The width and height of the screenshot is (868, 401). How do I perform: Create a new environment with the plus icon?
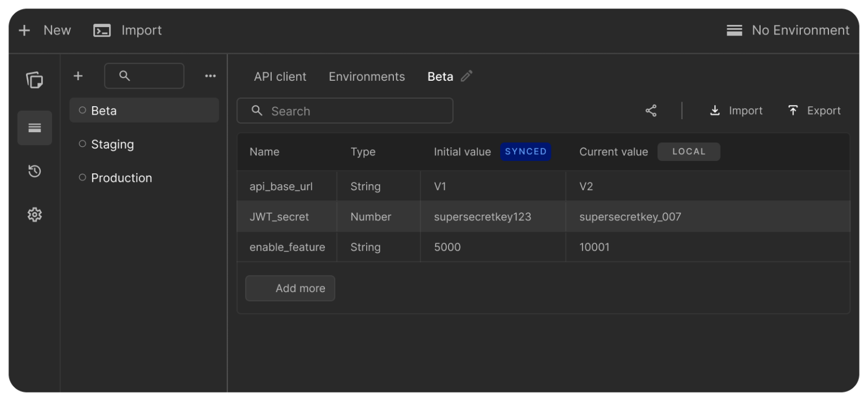point(78,75)
